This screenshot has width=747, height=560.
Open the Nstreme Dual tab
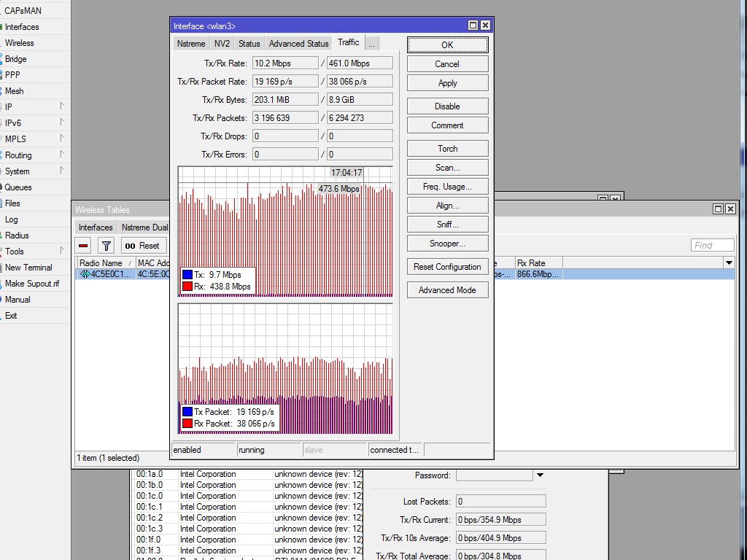[x=145, y=227]
